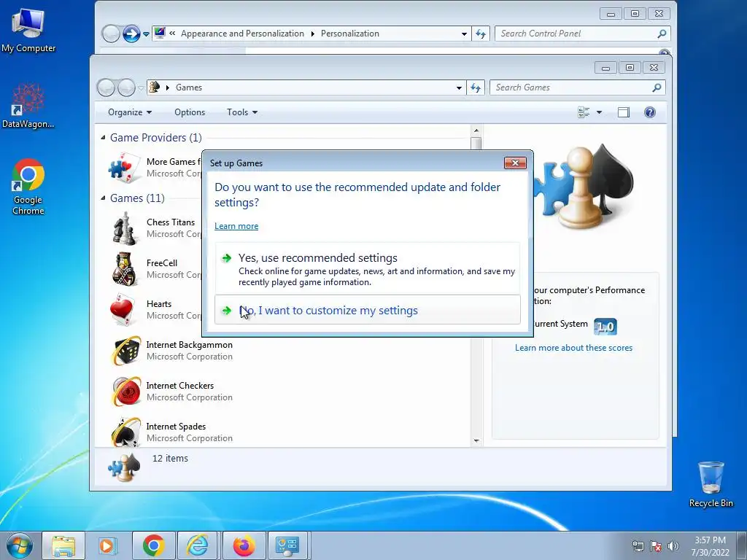The width and height of the screenshot is (747, 560).
Task: Click the Options toolbar item
Action: click(x=190, y=112)
